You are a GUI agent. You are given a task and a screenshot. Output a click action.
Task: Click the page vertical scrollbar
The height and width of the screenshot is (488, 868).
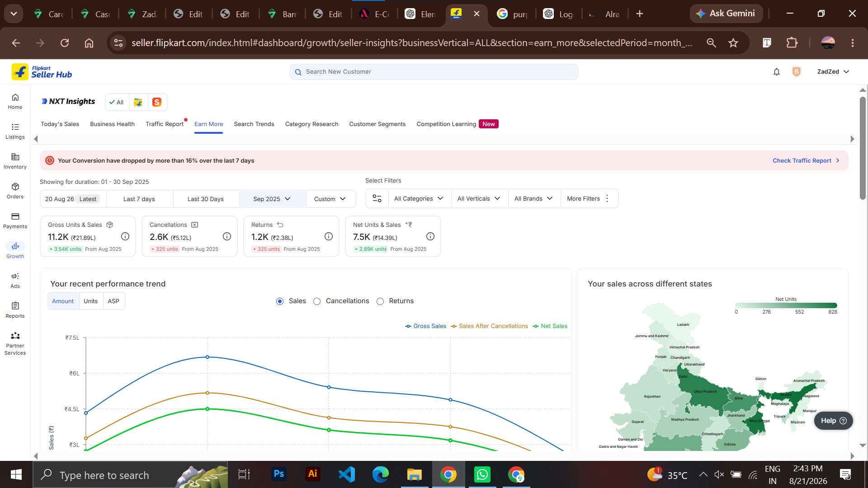[863, 148]
